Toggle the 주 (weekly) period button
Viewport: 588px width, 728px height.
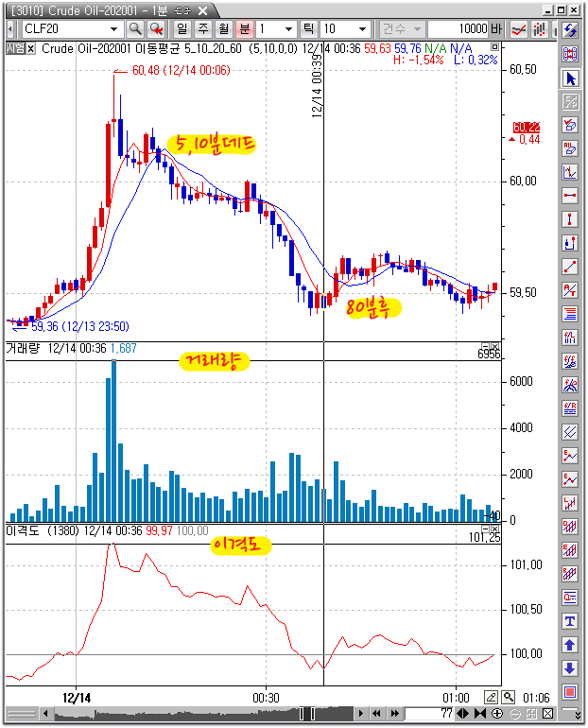[202, 29]
